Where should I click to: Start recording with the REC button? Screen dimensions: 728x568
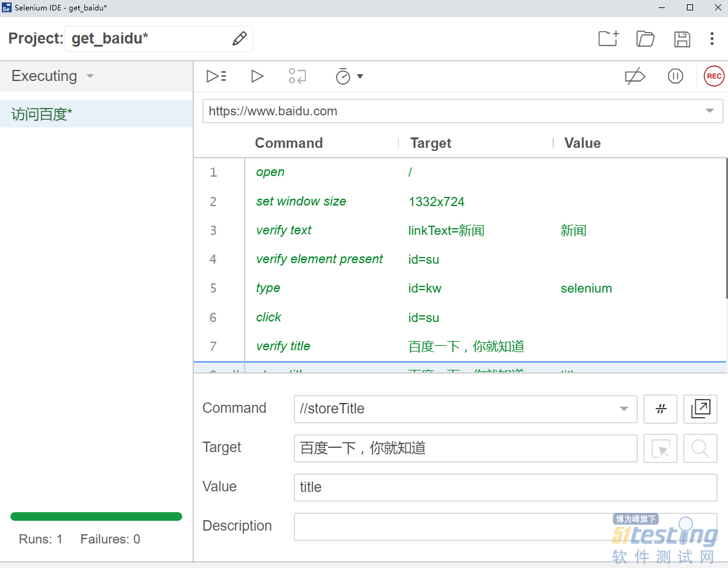(x=714, y=76)
